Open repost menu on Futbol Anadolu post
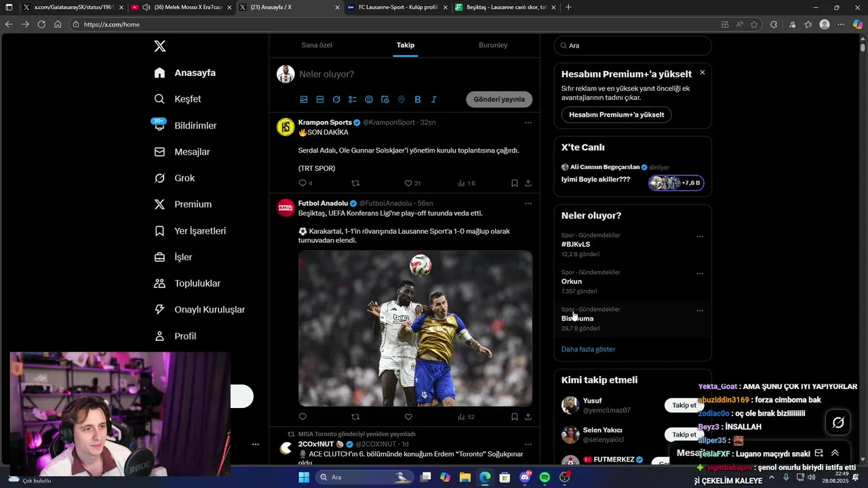 coord(355,417)
